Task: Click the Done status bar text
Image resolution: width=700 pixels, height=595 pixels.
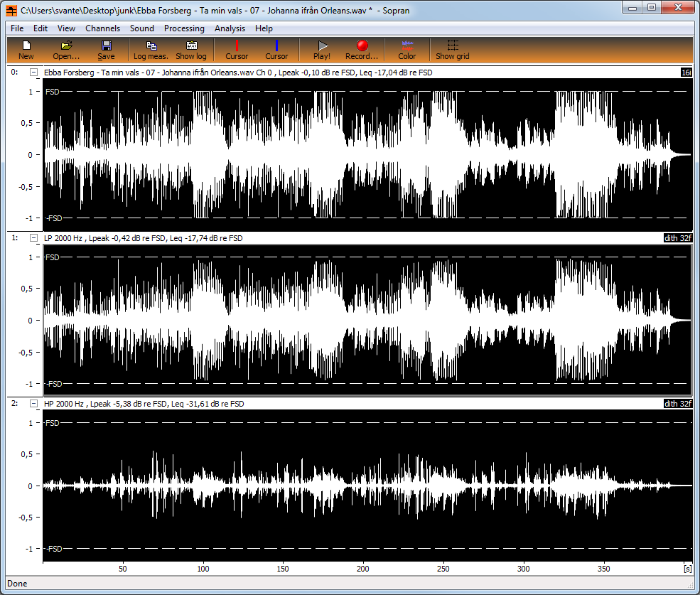Action: point(17,584)
